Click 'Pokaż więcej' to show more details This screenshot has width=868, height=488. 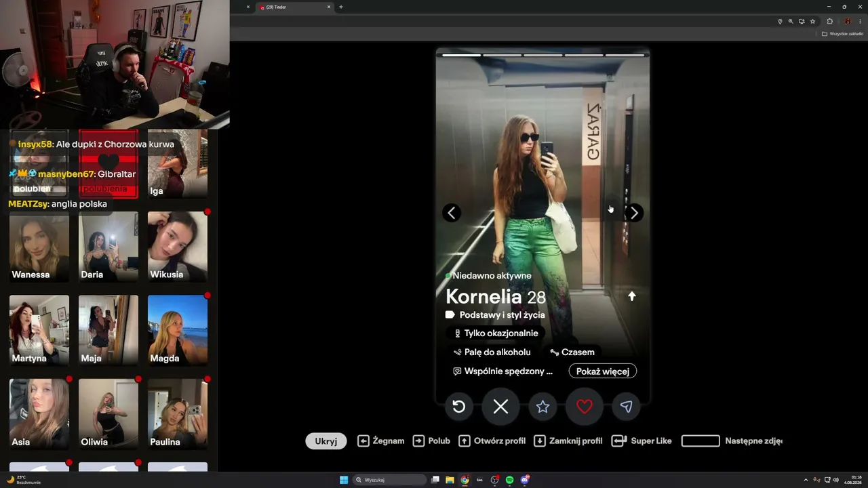603,371
